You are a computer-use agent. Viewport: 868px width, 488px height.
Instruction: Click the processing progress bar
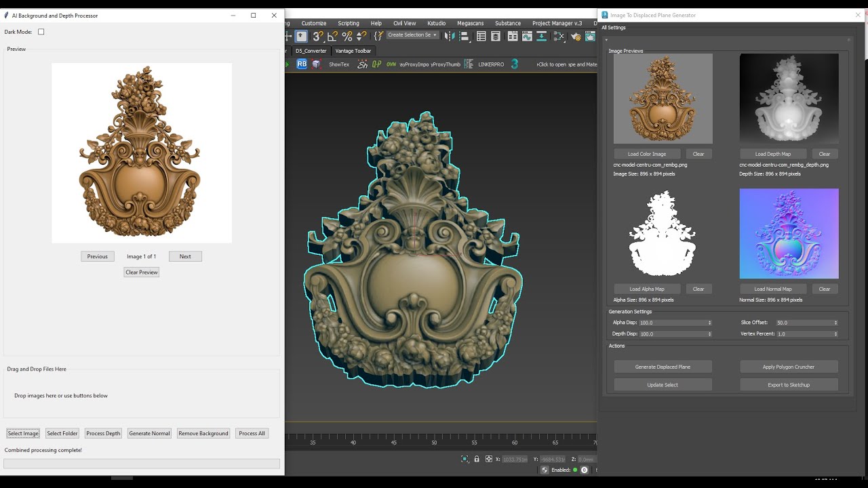[x=142, y=464]
